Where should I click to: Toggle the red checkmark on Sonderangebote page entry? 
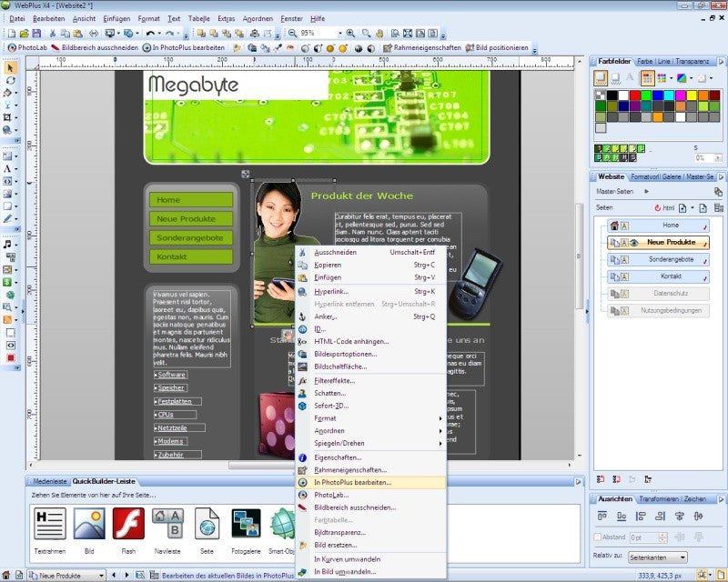pos(705,262)
